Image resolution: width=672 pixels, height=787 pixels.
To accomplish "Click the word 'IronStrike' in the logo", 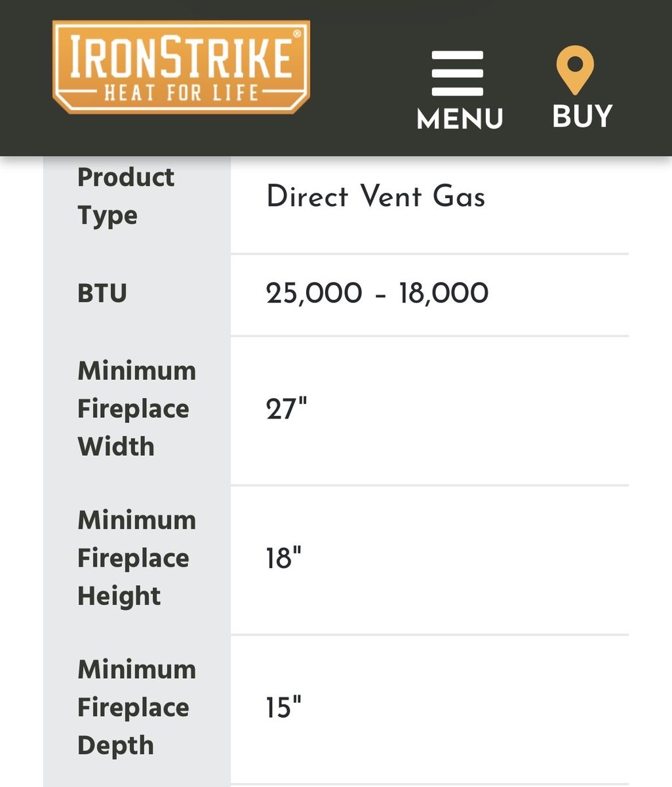I will (x=181, y=58).
